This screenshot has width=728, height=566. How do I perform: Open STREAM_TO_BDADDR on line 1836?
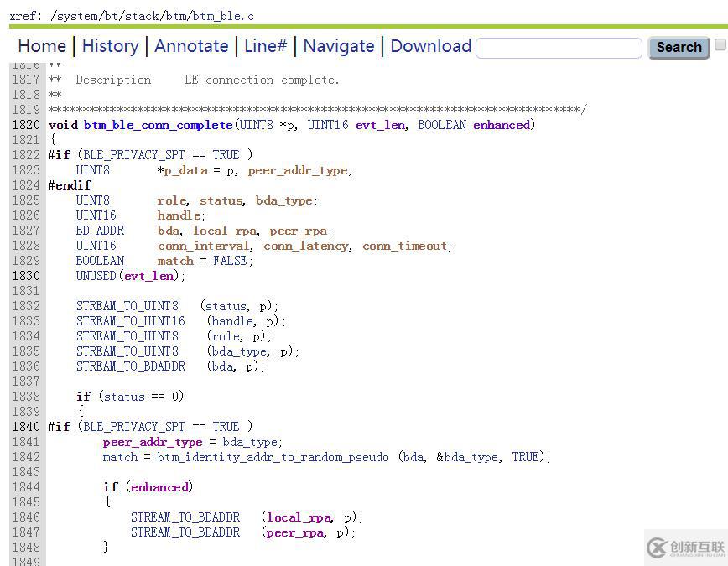131,366
